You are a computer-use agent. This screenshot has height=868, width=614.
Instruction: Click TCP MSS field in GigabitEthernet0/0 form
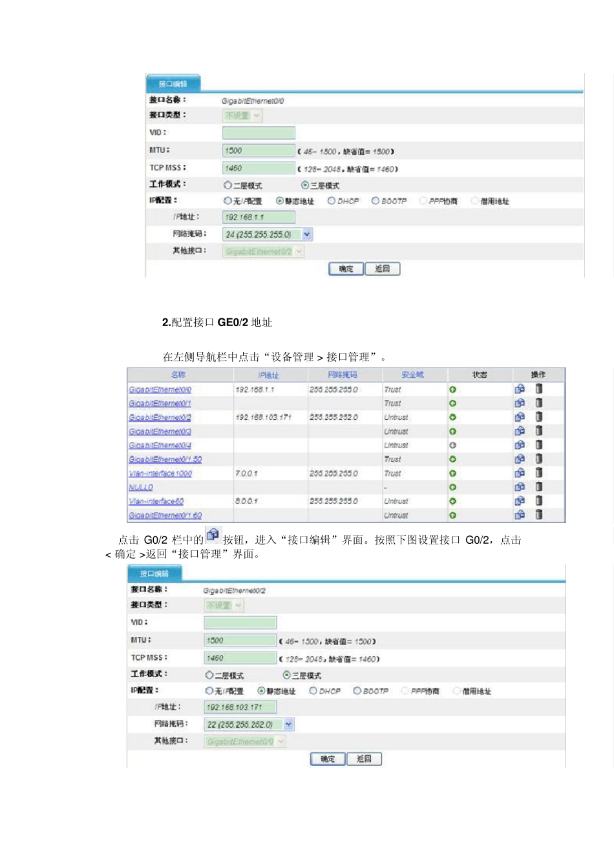click(259, 168)
